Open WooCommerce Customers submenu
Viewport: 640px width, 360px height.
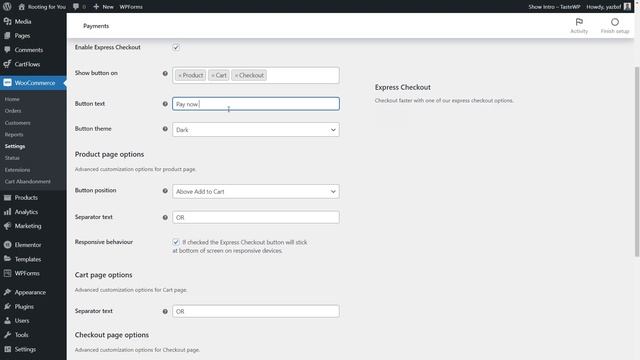pos(18,123)
